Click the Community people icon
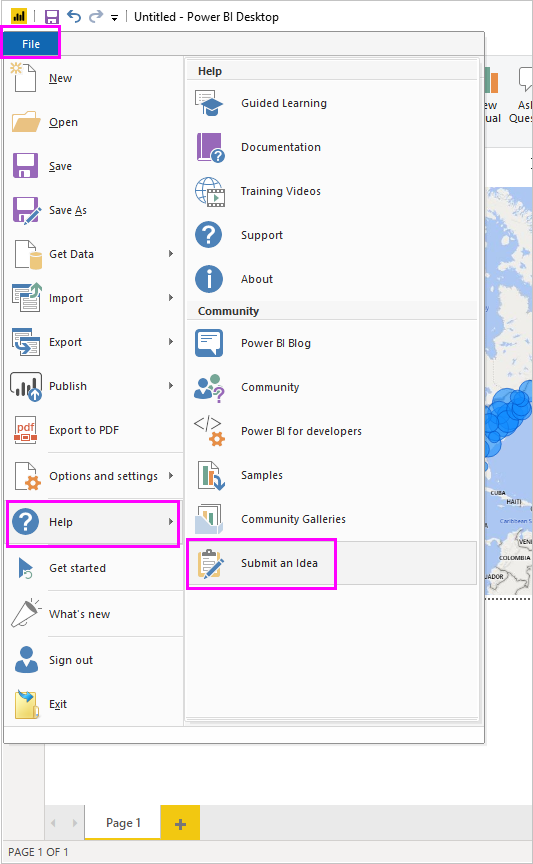This screenshot has height=864, width=533. tap(209, 387)
